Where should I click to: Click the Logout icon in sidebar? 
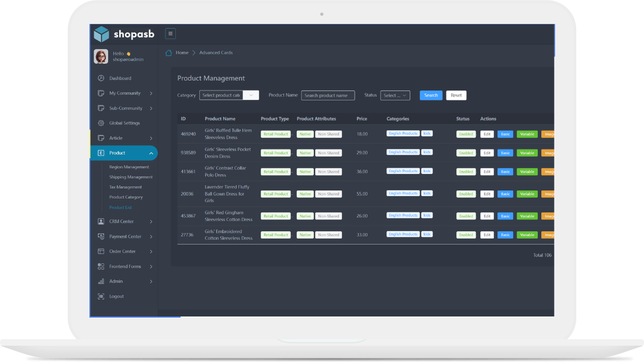101,297
